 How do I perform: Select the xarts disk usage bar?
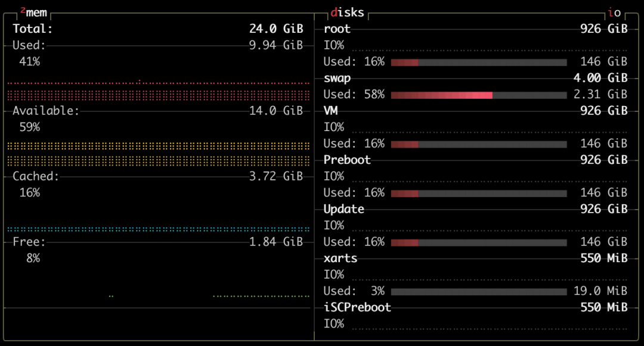pyautogui.click(x=478, y=291)
